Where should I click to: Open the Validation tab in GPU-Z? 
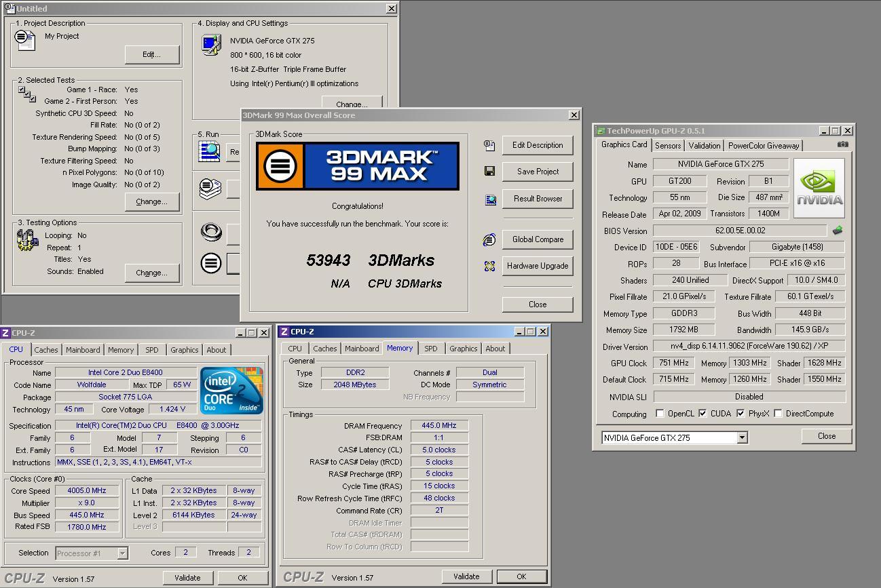(x=705, y=145)
